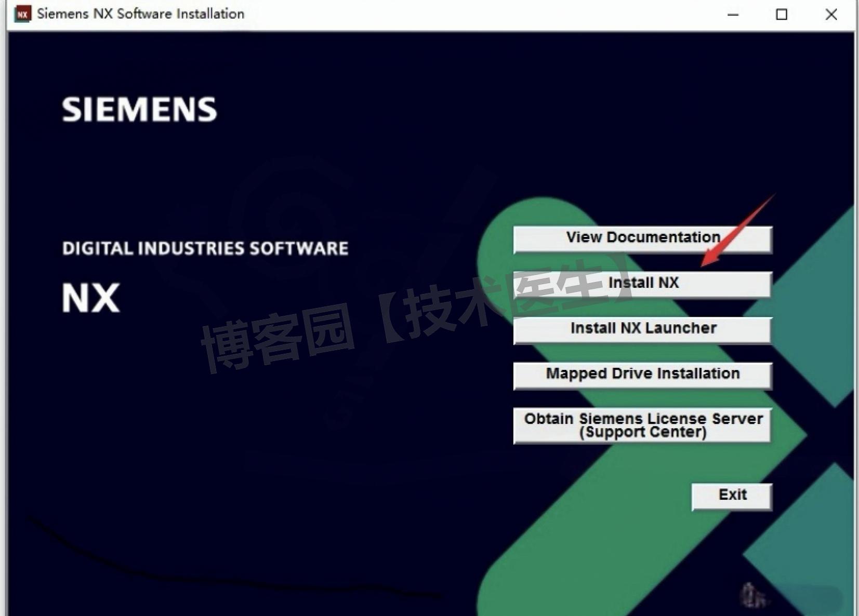
Task: Click the large NX product name
Action: point(91,298)
